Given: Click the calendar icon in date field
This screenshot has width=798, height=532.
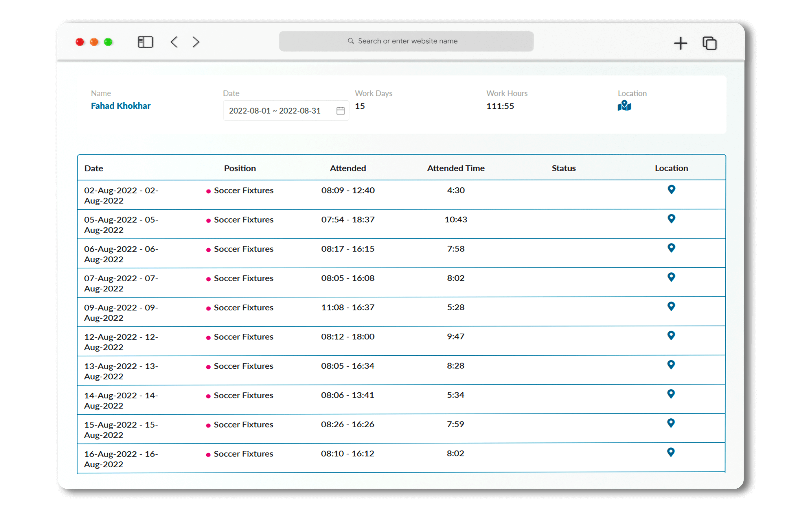Looking at the screenshot, I should (340, 111).
